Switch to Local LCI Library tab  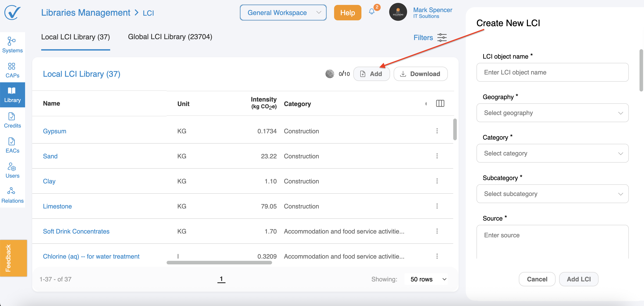point(75,37)
